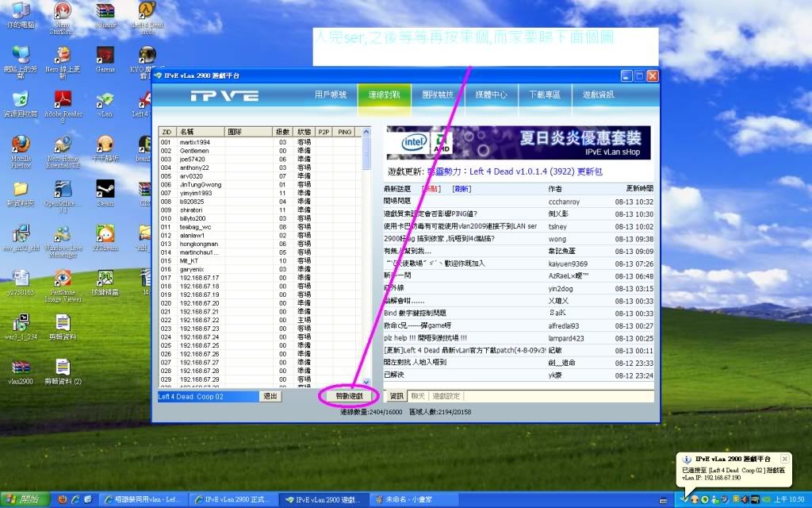Screen dimensions: 812x508
Task: Switch to the 唔識裝同用vlan browser window
Action: pos(143,500)
